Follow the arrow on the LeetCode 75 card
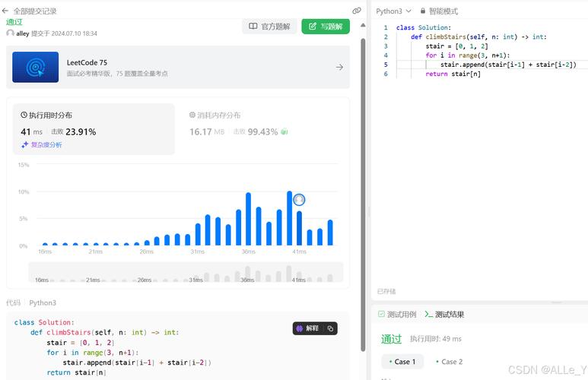The height and width of the screenshot is (380, 588). tap(339, 67)
